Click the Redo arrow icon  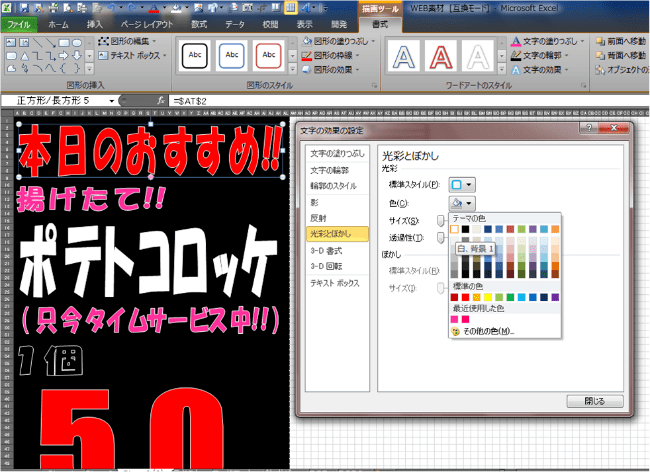pos(132,7)
